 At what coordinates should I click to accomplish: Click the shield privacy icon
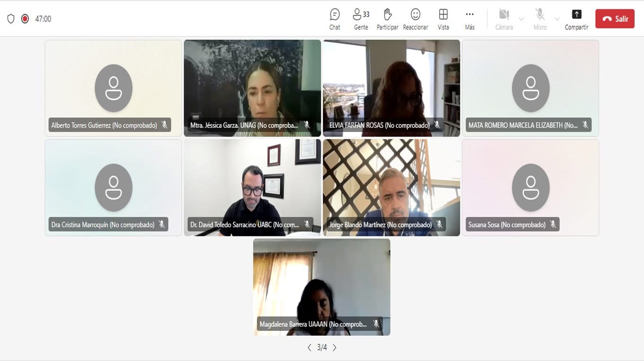click(x=11, y=18)
